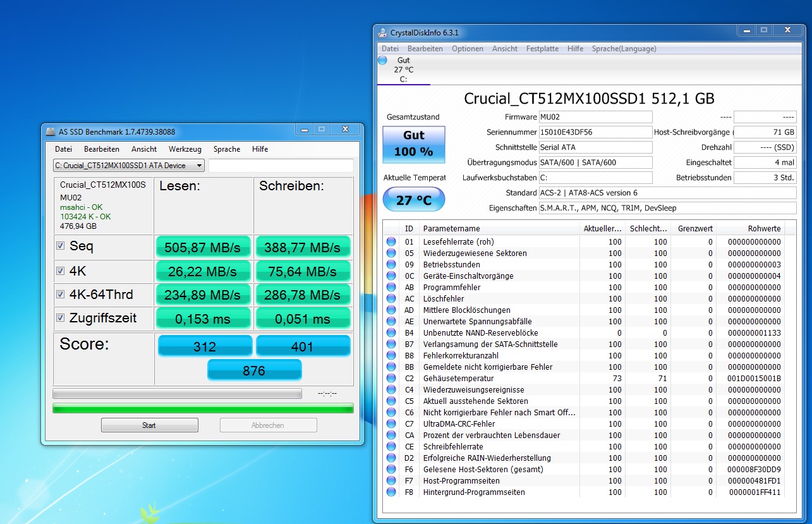Click the 27 °C temperature button
Image resolution: width=812 pixels, height=524 pixels.
[x=414, y=200]
